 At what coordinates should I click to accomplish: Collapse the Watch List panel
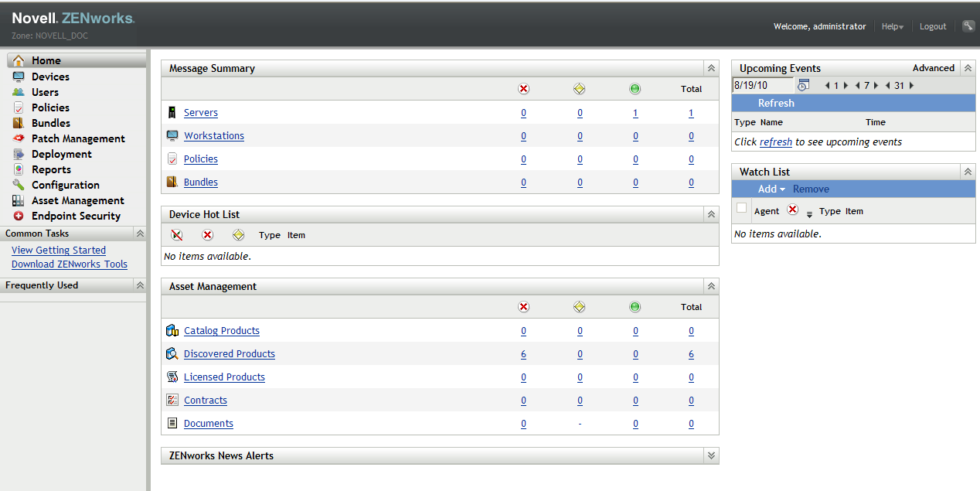tap(968, 172)
